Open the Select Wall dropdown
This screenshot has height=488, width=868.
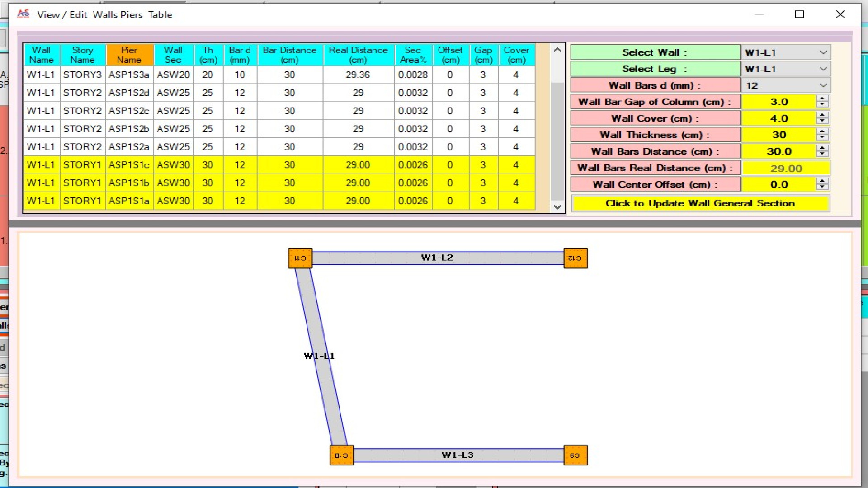pyautogui.click(x=823, y=52)
